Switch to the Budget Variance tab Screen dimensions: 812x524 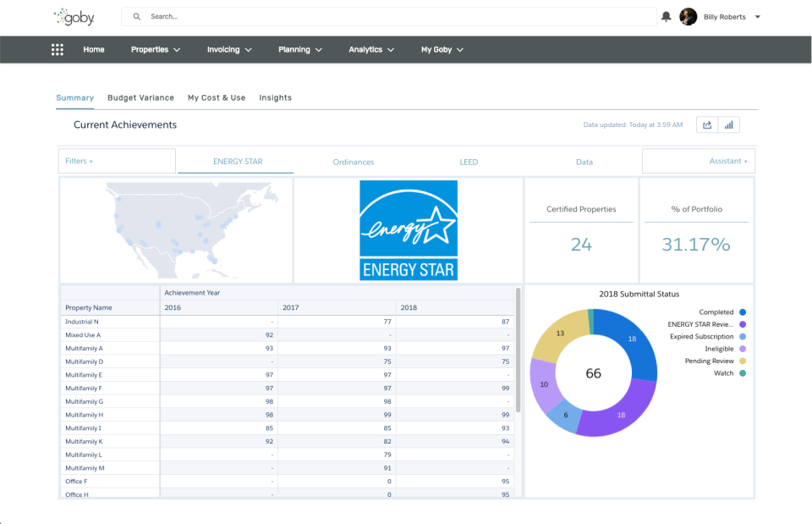(x=140, y=97)
